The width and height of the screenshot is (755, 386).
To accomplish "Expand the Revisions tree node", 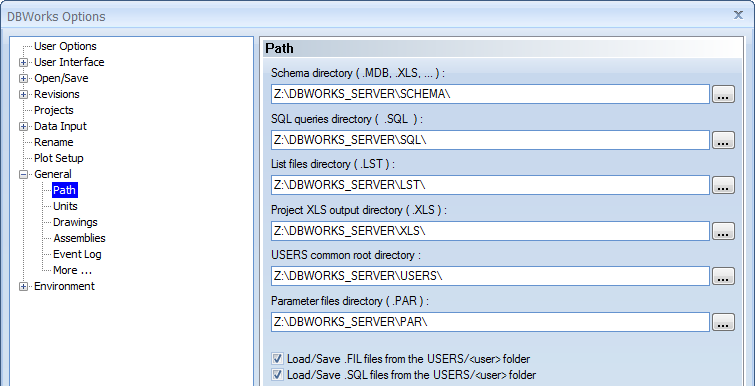I will tap(23, 94).
